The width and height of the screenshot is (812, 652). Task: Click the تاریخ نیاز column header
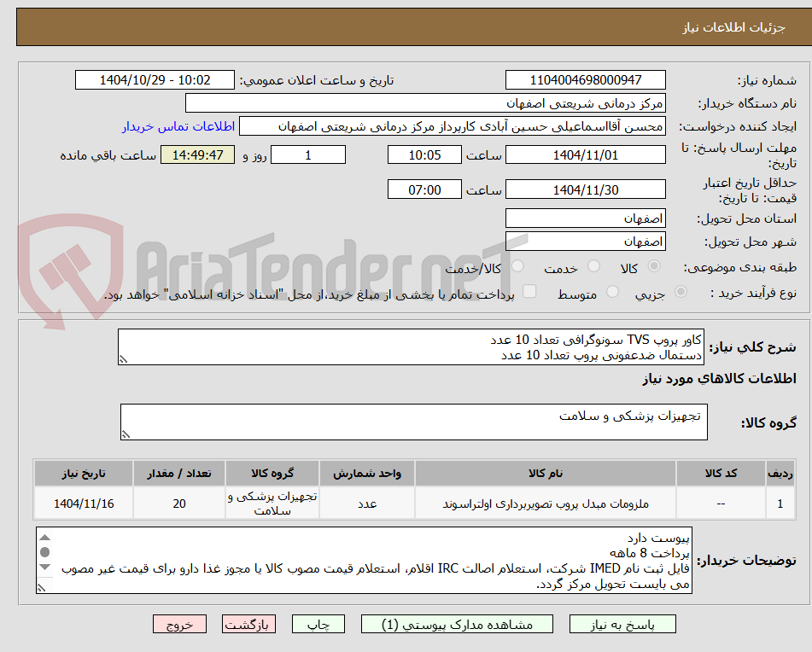84,474
